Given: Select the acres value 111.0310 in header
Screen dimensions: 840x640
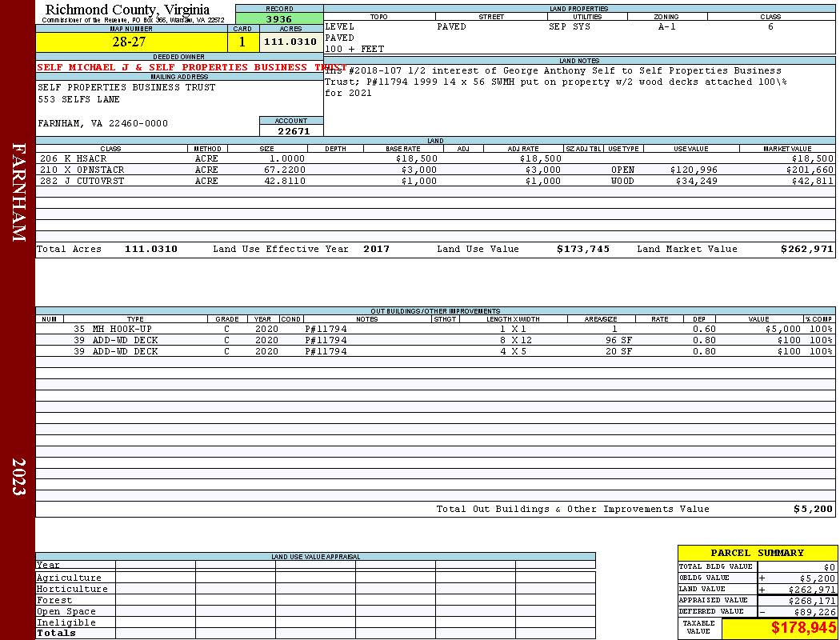Looking at the screenshot, I should [x=290, y=42].
